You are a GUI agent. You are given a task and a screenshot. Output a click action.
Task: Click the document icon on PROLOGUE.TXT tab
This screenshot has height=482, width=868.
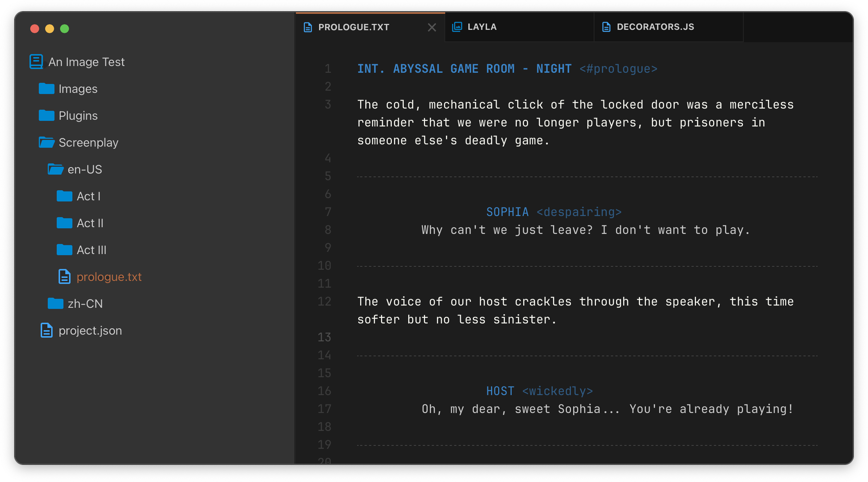click(x=308, y=27)
